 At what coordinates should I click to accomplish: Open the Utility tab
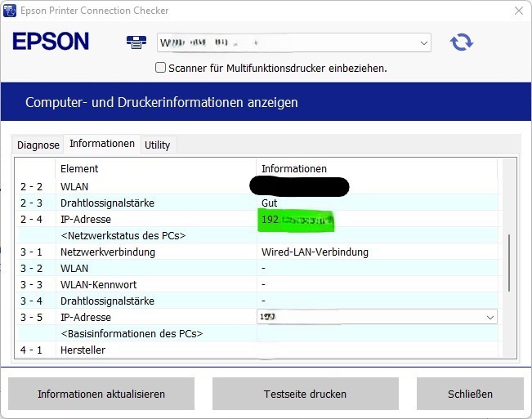tap(158, 145)
